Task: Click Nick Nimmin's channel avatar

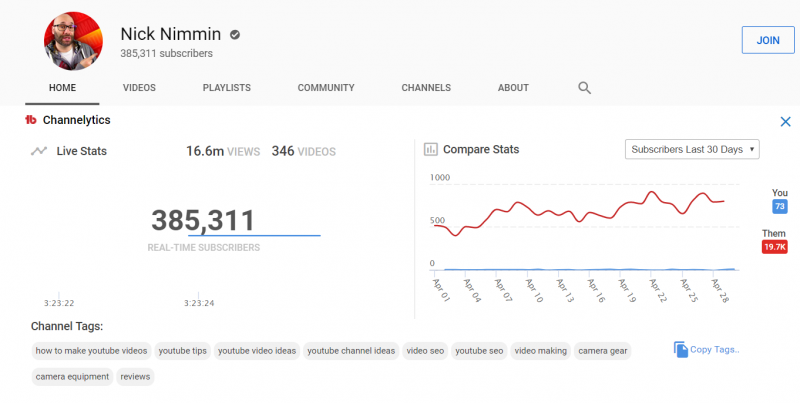Action: coord(72,42)
